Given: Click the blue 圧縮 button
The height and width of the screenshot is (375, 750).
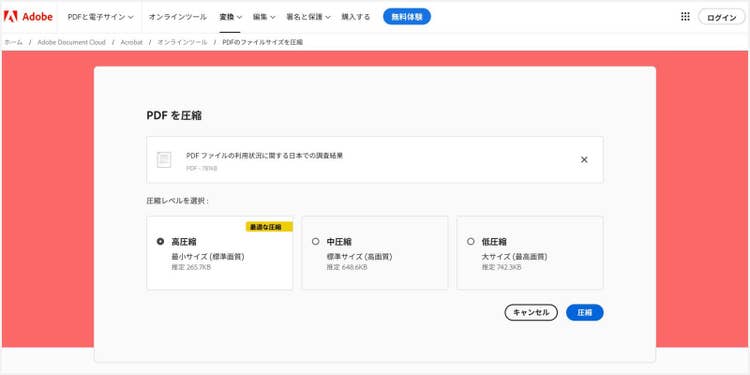Looking at the screenshot, I should 585,312.
